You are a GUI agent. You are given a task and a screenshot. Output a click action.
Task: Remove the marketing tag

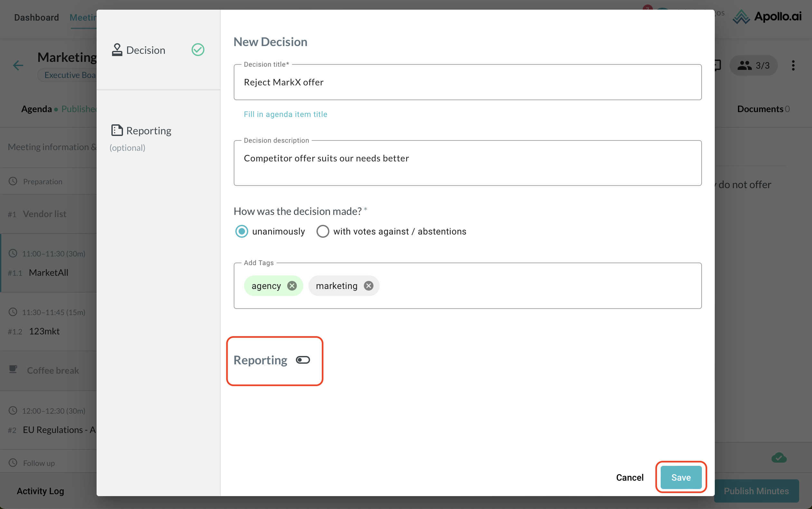(368, 286)
